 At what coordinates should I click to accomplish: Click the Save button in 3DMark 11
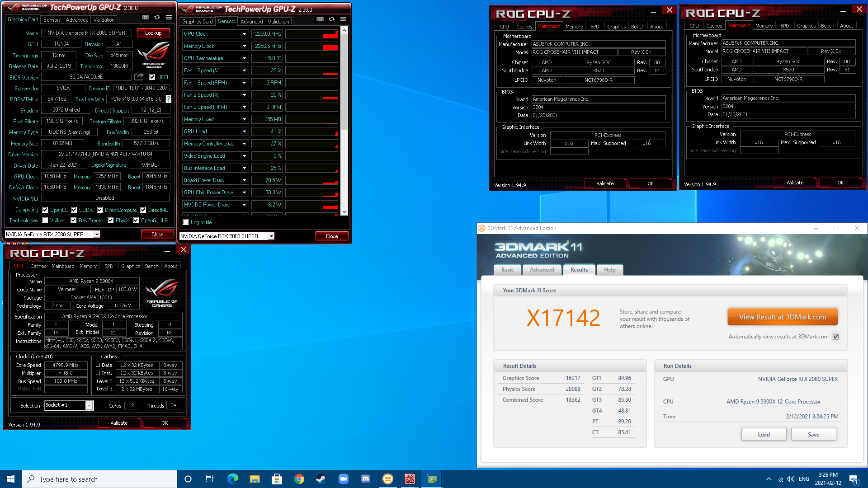click(813, 435)
